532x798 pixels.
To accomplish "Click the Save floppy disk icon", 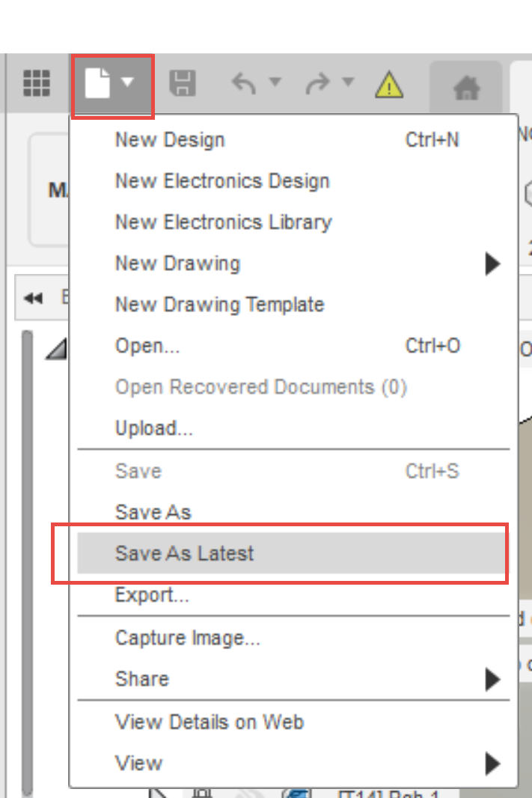I will pyautogui.click(x=183, y=83).
